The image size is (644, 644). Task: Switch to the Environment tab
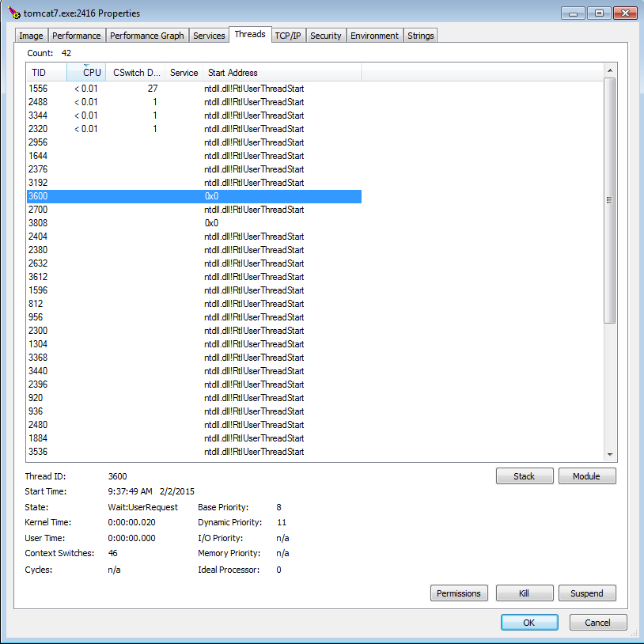click(x=374, y=36)
